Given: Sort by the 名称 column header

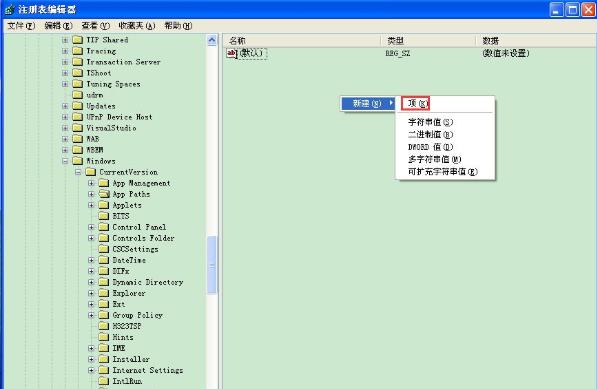Looking at the screenshot, I should pos(302,41).
